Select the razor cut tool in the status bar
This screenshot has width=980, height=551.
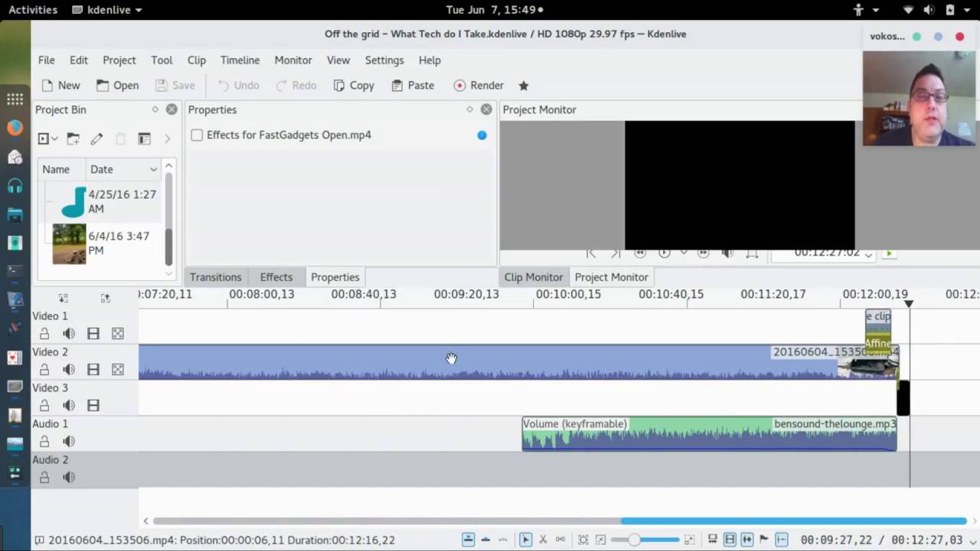(x=543, y=540)
